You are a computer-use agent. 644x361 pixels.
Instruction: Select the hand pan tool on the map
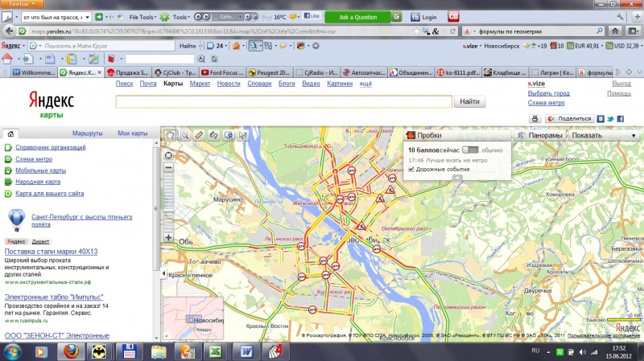pyautogui.click(x=170, y=135)
